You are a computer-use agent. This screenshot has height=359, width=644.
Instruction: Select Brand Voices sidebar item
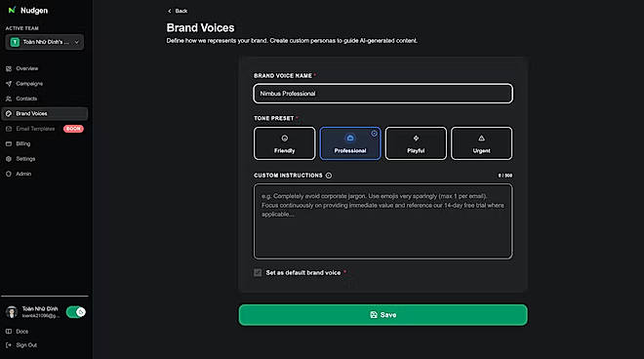(x=45, y=113)
